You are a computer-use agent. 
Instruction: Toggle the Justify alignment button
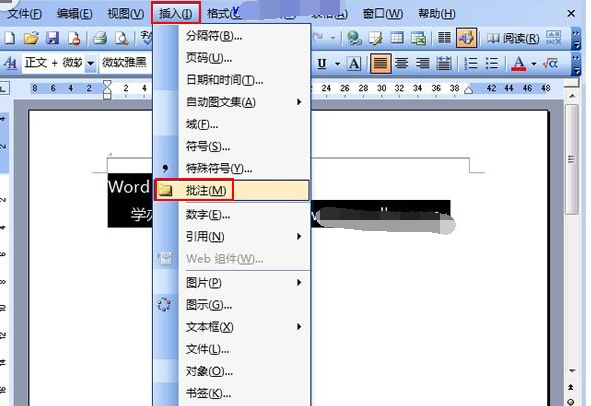[380, 63]
